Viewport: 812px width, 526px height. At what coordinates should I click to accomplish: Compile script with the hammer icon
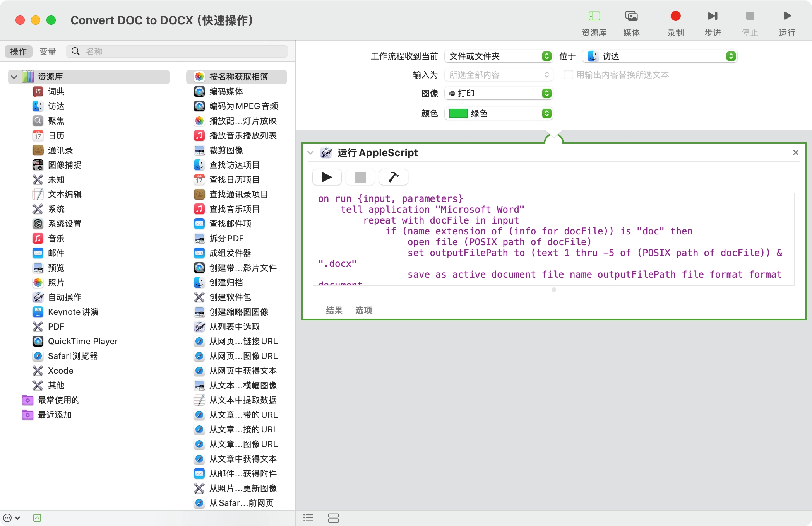click(393, 177)
